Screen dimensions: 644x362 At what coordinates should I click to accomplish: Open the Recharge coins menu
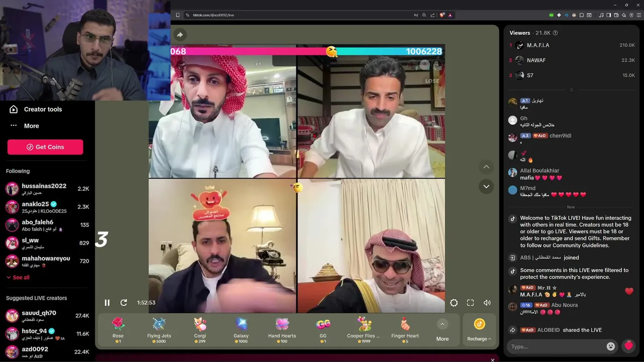(479, 330)
